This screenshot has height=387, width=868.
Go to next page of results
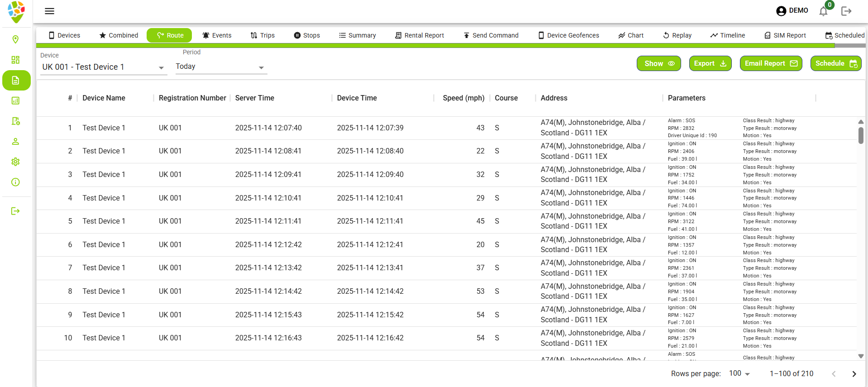(x=854, y=374)
